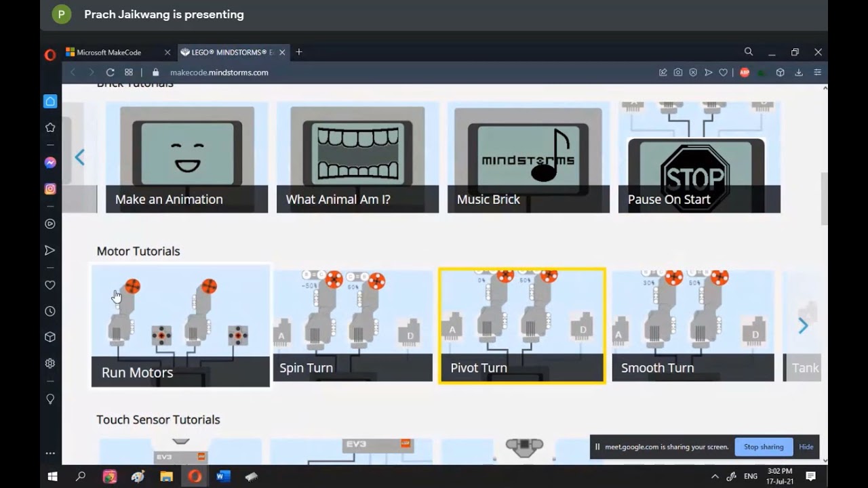Click the Motor Tutorials heading
The width and height of the screenshot is (868, 488).
click(x=138, y=251)
